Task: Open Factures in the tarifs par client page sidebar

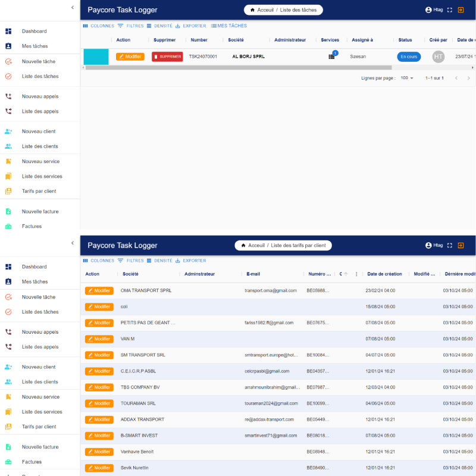Action: coord(32,462)
